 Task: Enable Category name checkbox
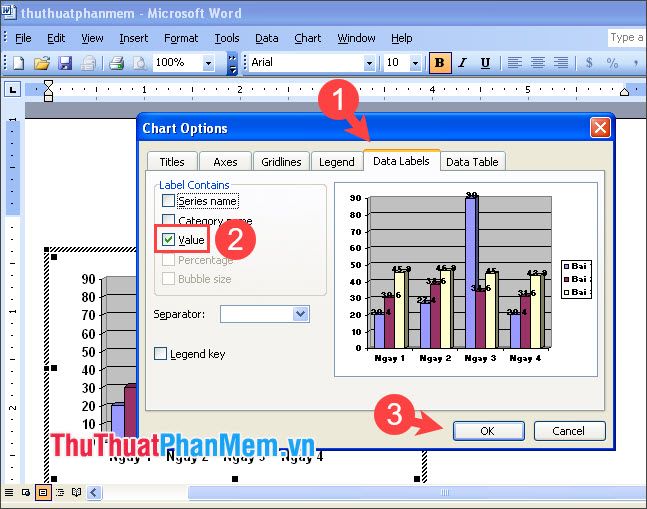coord(168,219)
